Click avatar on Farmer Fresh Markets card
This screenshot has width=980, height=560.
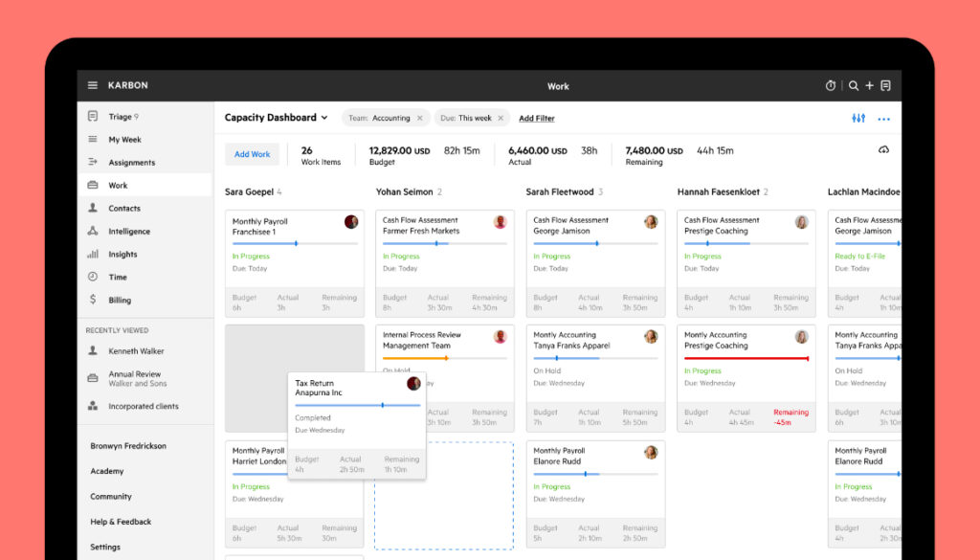point(500,222)
